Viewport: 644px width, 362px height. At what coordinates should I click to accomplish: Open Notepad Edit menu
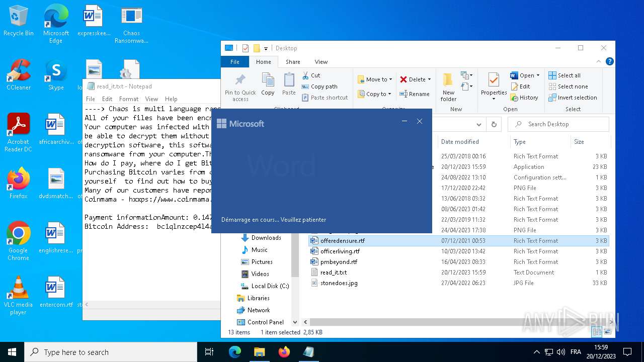click(107, 99)
